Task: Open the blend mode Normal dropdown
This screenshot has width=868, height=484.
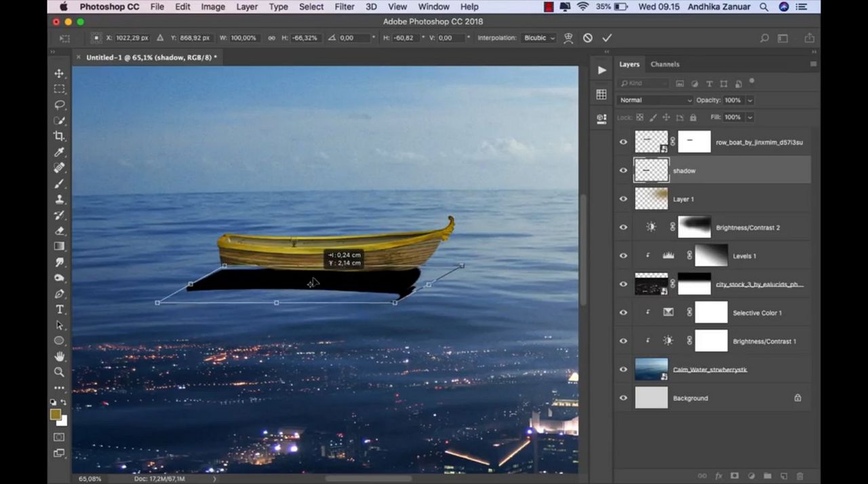Action: point(654,100)
